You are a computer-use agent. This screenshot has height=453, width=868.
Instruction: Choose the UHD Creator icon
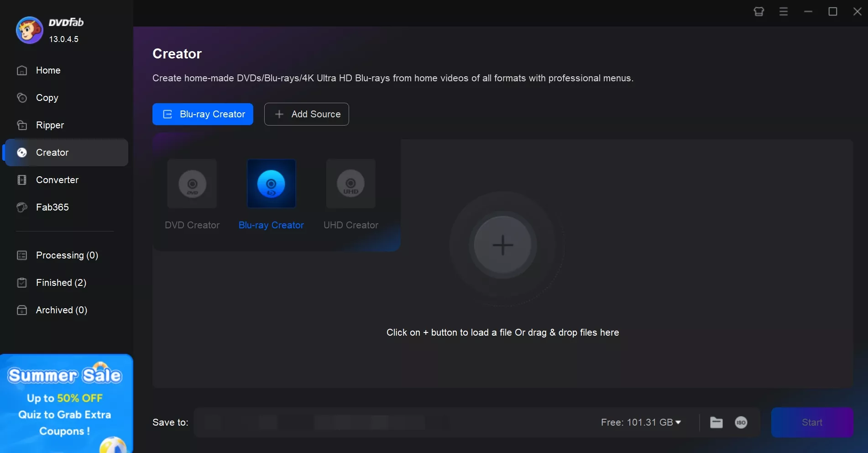(x=350, y=184)
